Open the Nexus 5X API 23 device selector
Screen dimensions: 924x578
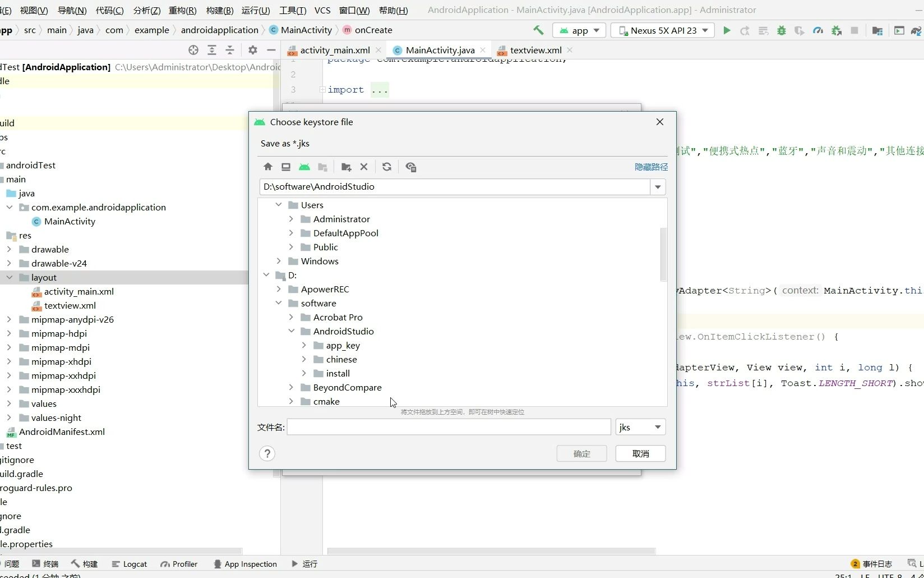pos(662,30)
